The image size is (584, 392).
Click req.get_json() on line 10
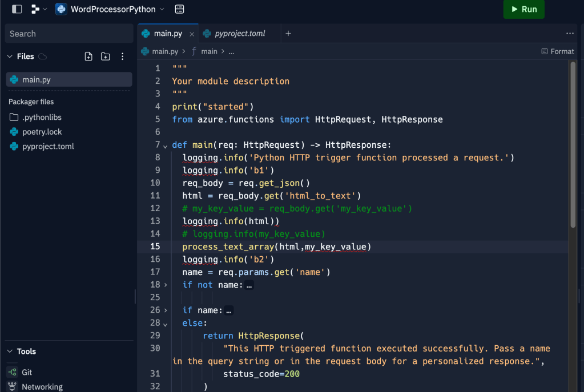pyautogui.click(x=274, y=183)
